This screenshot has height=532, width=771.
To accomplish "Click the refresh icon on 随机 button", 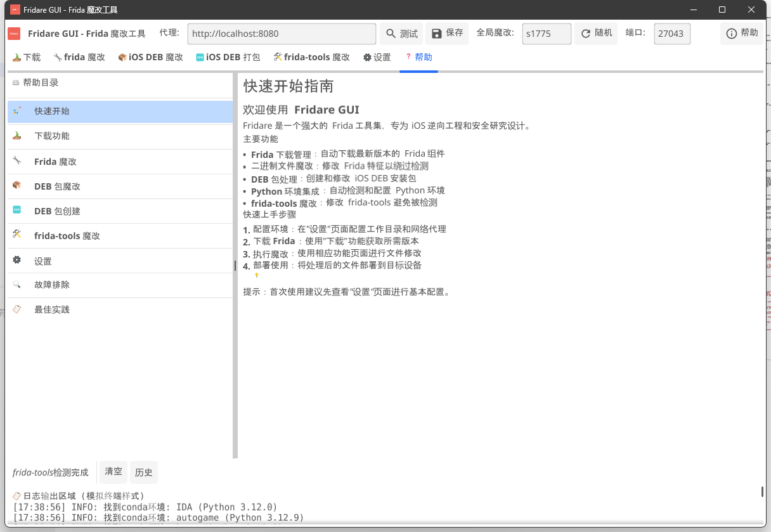I will pos(586,34).
